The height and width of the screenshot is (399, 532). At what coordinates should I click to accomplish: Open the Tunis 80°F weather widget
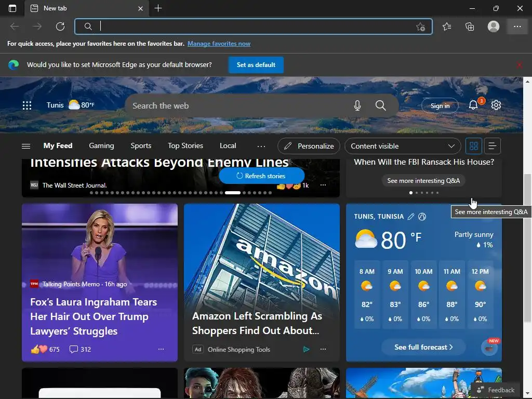(x=70, y=105)
